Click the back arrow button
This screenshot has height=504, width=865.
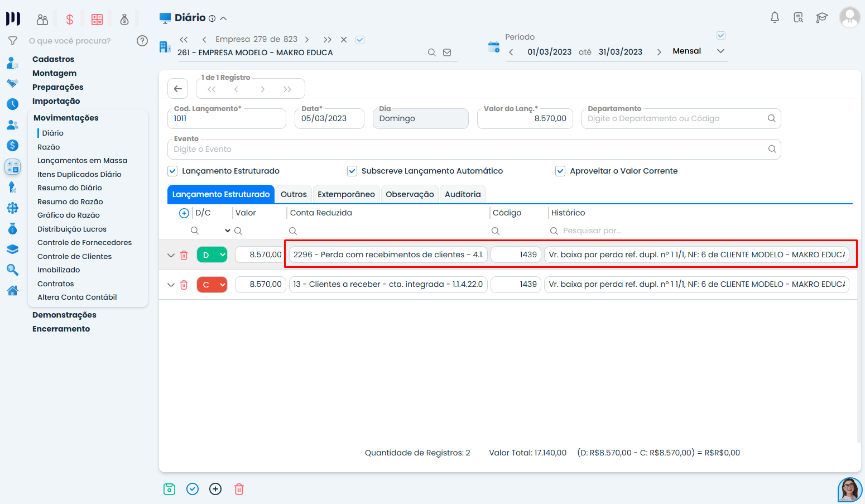coord(178,89)
